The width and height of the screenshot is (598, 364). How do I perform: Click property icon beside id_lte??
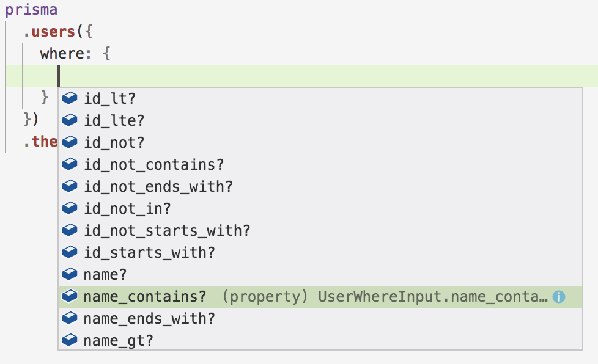(70, 120)
